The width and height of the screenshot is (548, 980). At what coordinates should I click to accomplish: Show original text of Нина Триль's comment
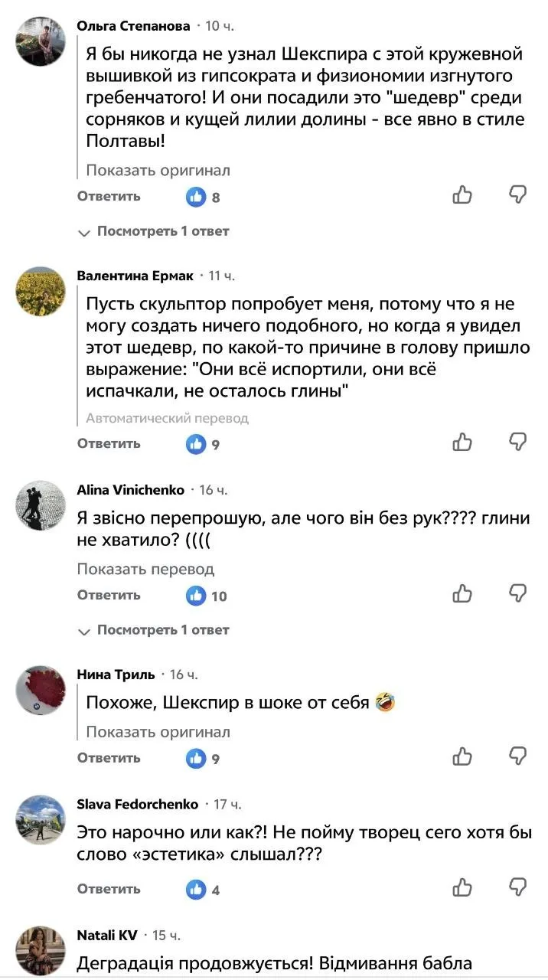click(x=158, y=732)
